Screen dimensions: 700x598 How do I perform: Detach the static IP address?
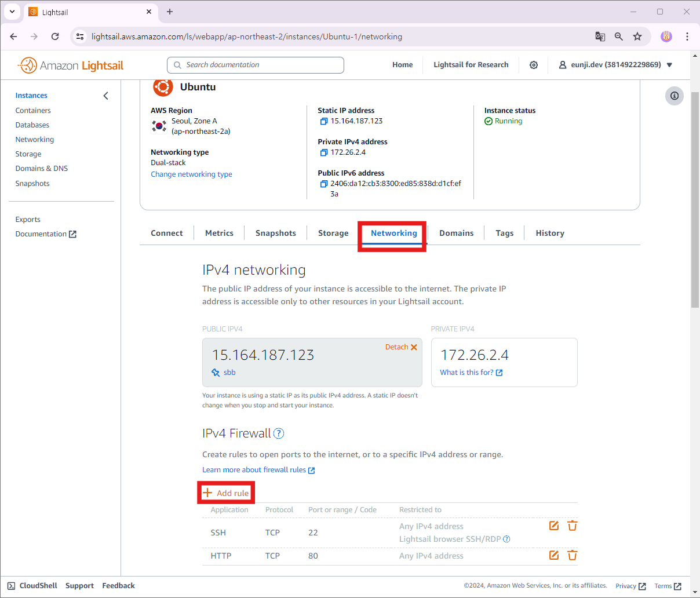(401, 347)
